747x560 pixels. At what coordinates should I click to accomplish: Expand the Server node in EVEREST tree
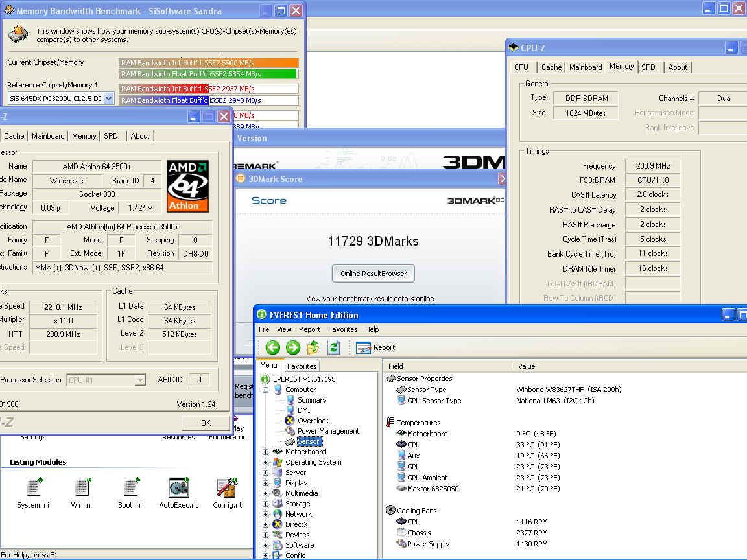[x=265, y=473]
